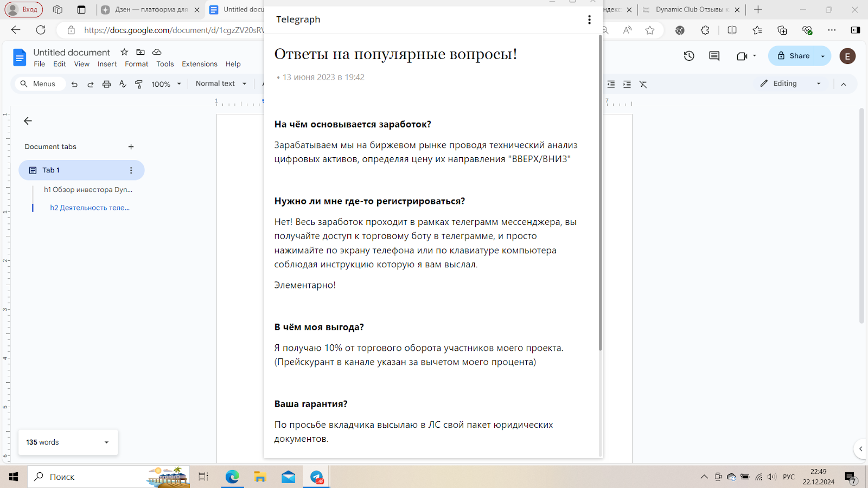The width and height of the screenshot is (868, 488).
Task: Open the Extensions menu
Action: 200,64
